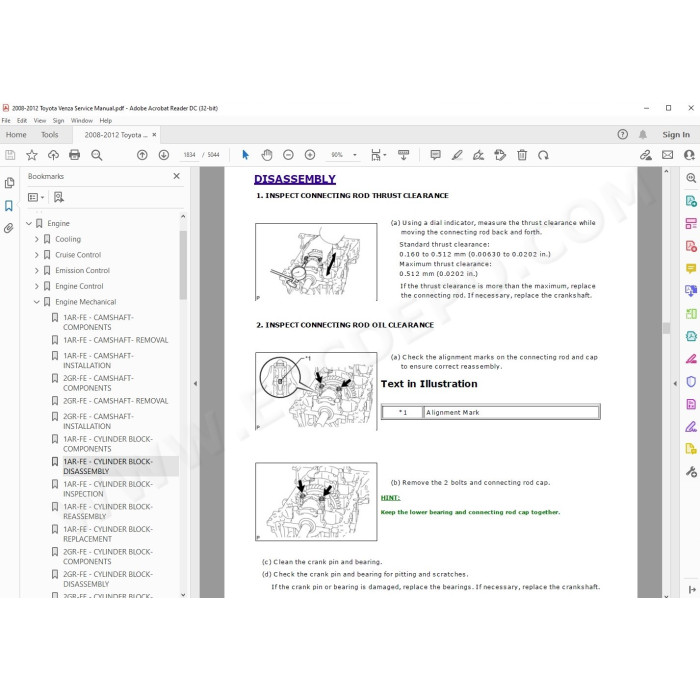This screenshot has width=700, height=700.
Task: Collapse the left navigation pane arrow
Action: (x=195, y=383)
